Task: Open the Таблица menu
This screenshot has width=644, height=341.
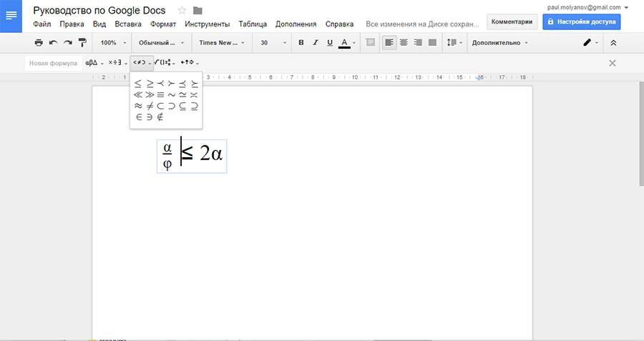Action: click(x=253, y=24)
